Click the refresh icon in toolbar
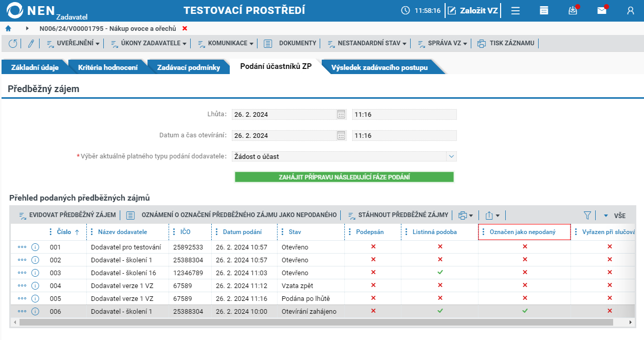The width and height of the screenshot is (644, 340). point(13,44)
